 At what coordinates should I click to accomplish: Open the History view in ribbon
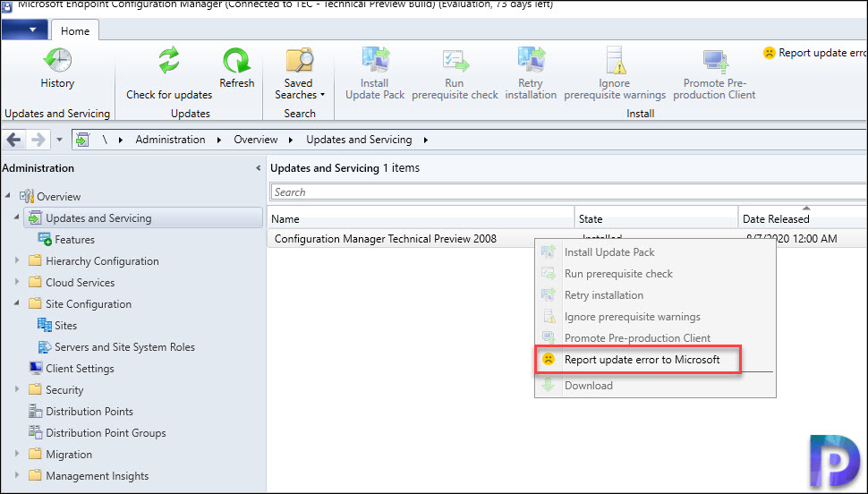57,68
